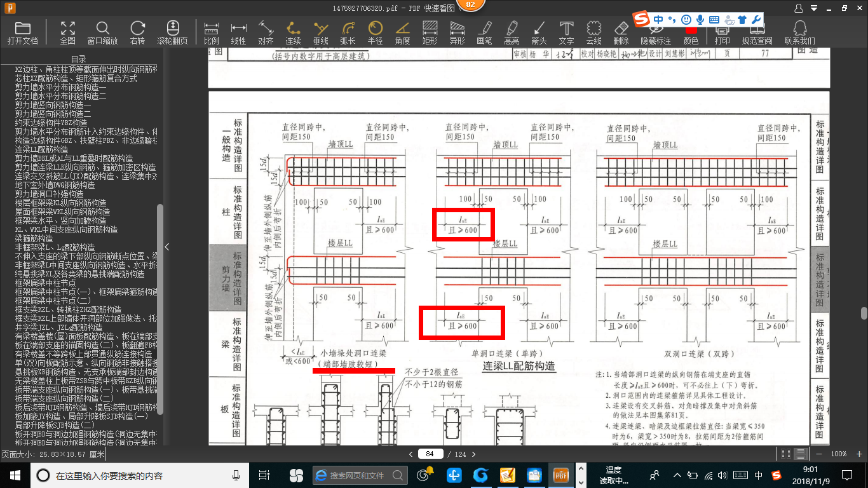
Task: Open bookmark 连梁LL配筋构造
Action: pyautogui.click(x=42, y=149)
